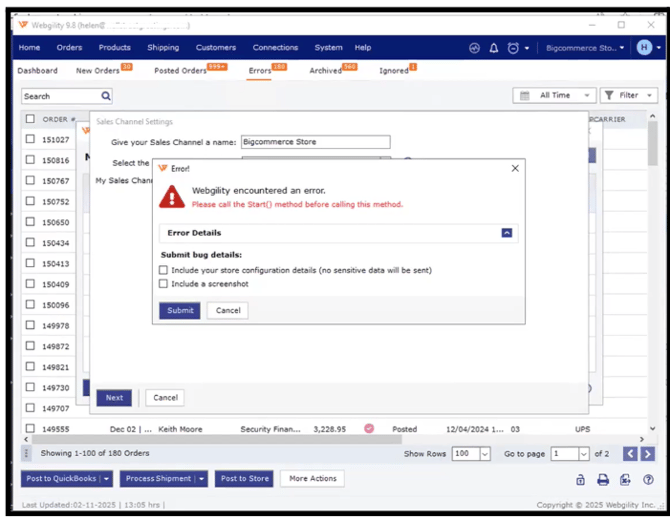670x520 pixels.
Task: Open the Connections menu
Action: tap(275, 47)
